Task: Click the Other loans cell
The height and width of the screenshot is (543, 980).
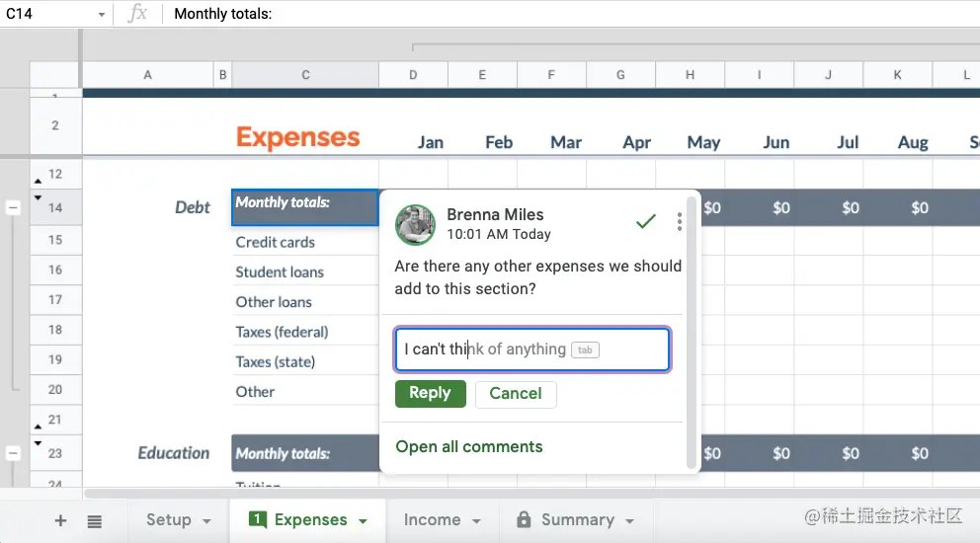Action: point(305,302)
